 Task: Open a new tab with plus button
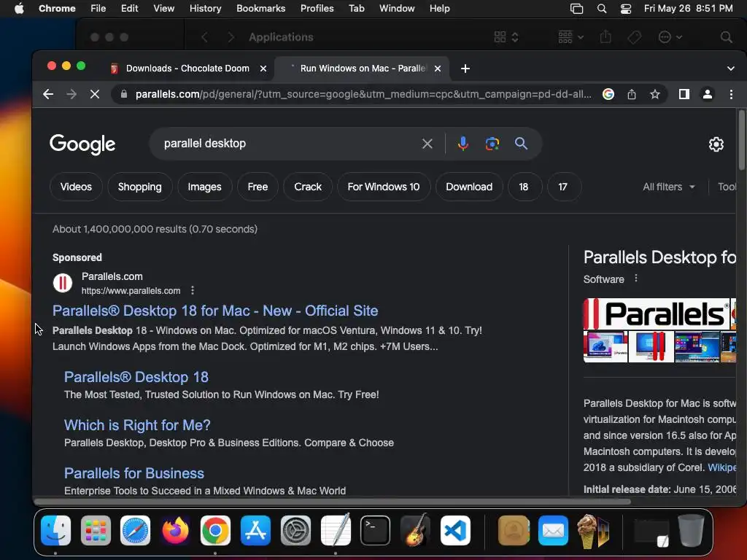[465, 69]
